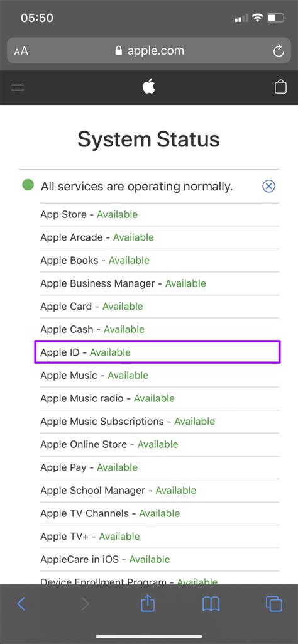The width and height of the screenshot is (298, 644).
Task: Tap the Apple TV+ status row
Action: click(160, 537)
